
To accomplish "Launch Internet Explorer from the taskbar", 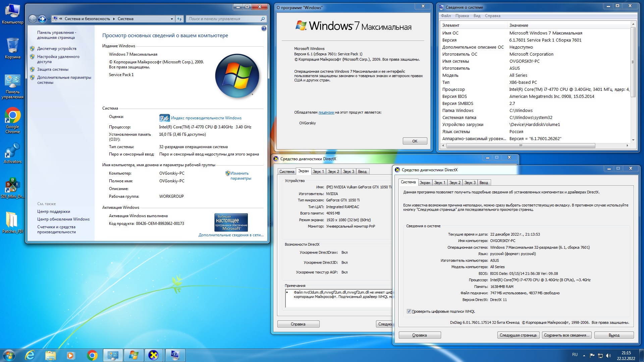I will (x=30, y=355).
